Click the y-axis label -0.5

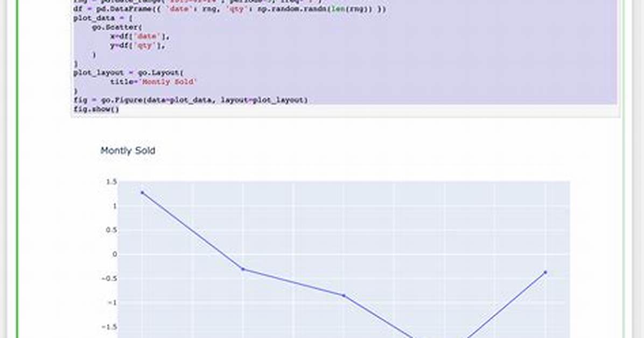(110, 278)
